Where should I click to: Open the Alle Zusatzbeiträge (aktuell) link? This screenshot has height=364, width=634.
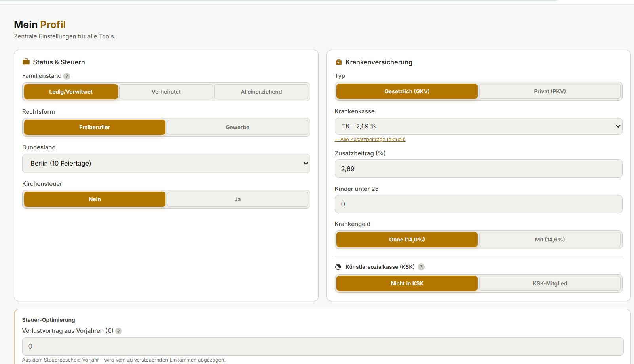click(x=370, y=140)
